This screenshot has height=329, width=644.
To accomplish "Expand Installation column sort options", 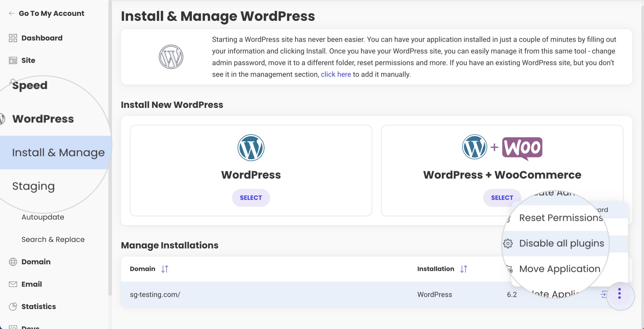I will (x=463, y=269).
